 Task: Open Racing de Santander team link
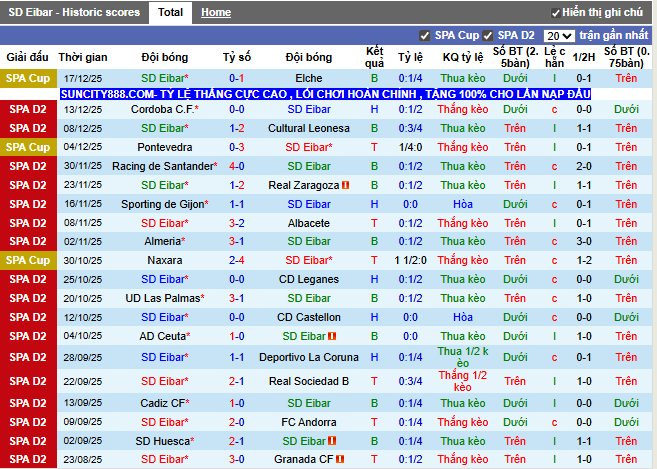(x=163, y=166)
